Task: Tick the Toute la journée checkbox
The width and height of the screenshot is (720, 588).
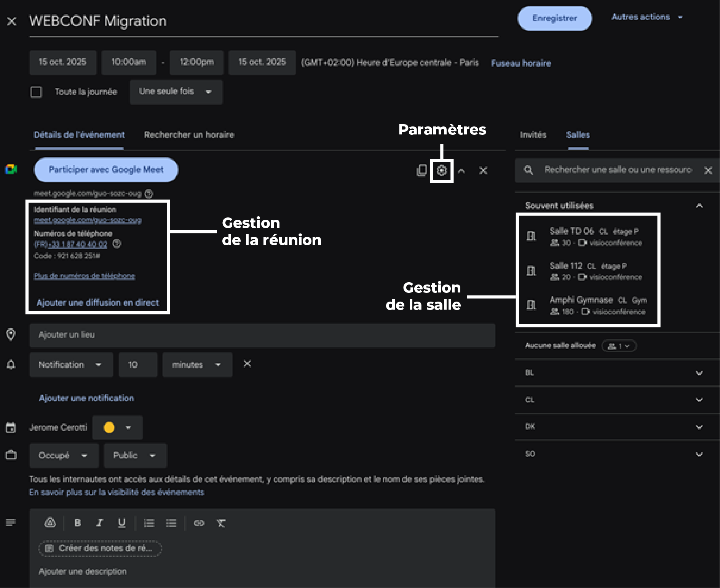Action: tap(36, 92)
